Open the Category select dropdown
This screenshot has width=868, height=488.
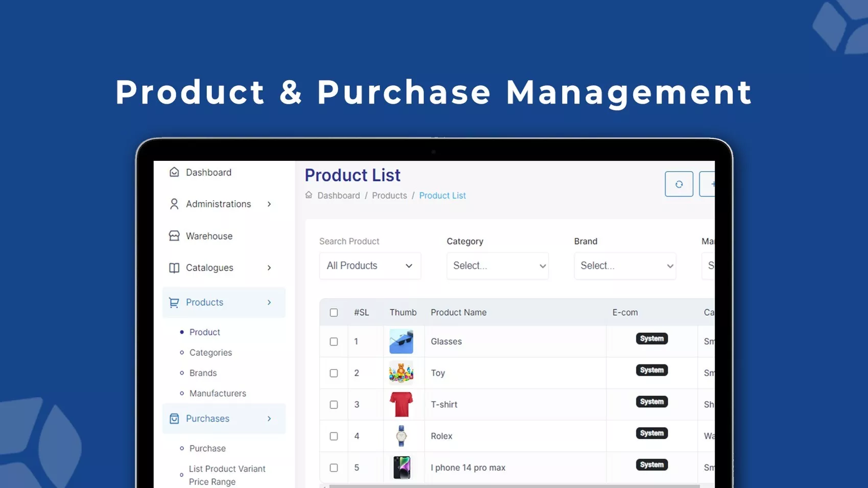click(497, 266)
